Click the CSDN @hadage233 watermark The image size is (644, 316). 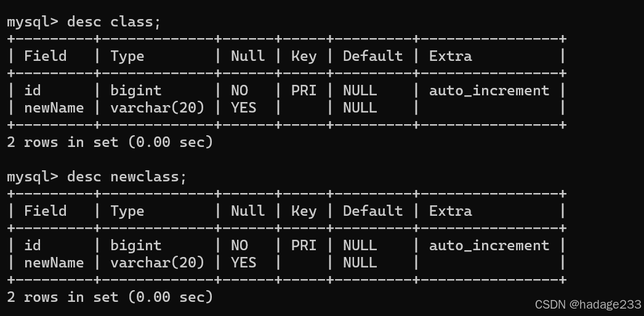588,304
